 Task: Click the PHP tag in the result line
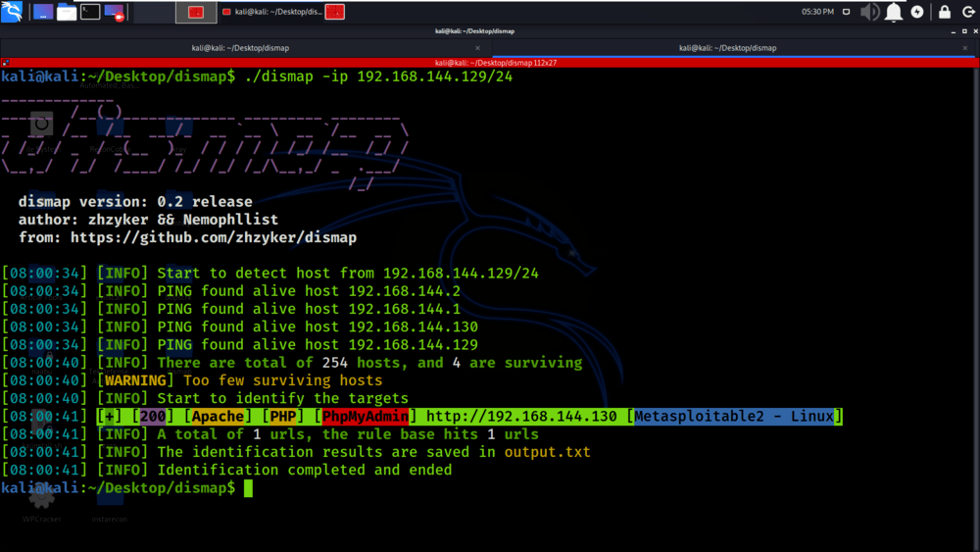tap(282, 417)
